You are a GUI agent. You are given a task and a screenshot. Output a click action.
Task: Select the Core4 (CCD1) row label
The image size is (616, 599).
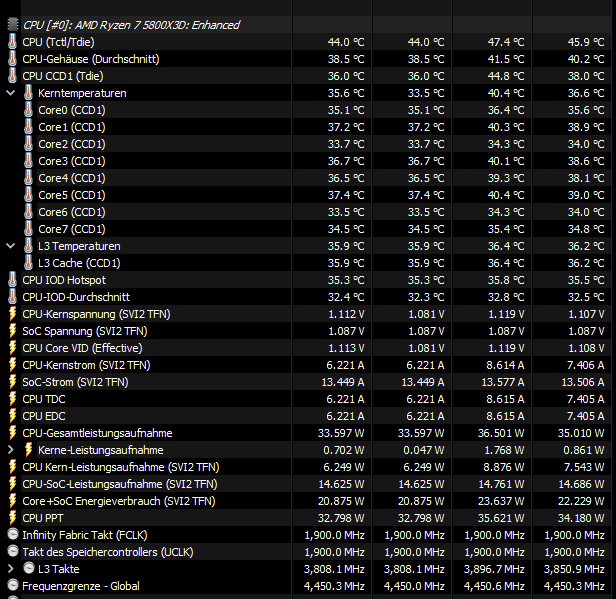point(72,178)
